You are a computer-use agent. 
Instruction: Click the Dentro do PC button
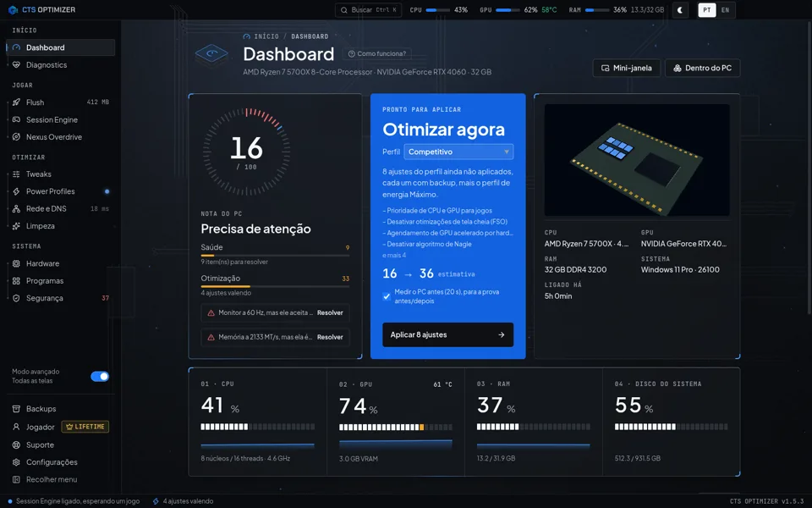pos(703,68)
